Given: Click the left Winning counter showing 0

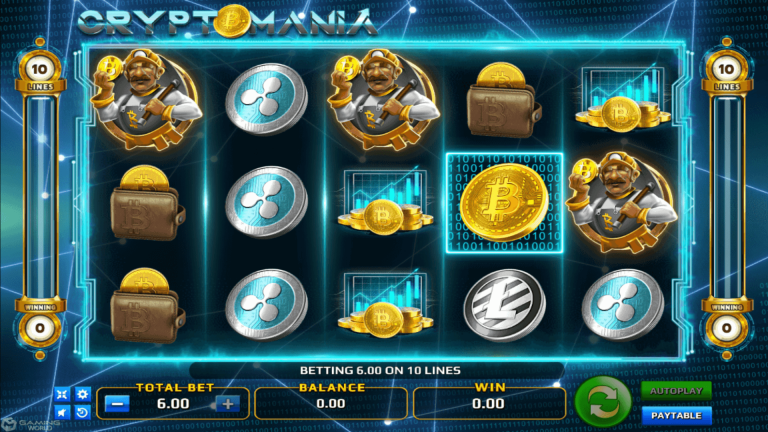Looking at the screenshot, I should point(40,327).
